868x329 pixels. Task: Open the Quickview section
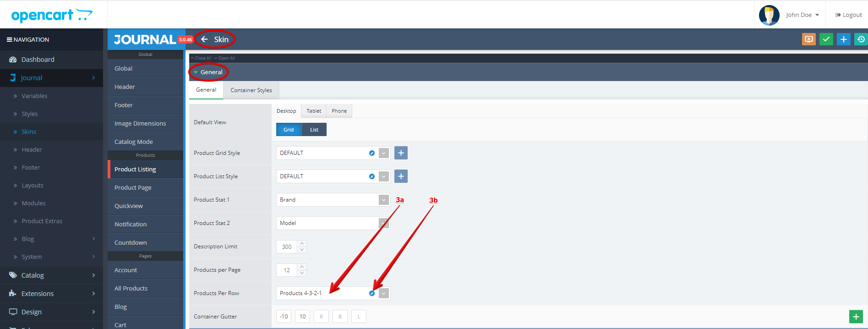pos(146,206)
